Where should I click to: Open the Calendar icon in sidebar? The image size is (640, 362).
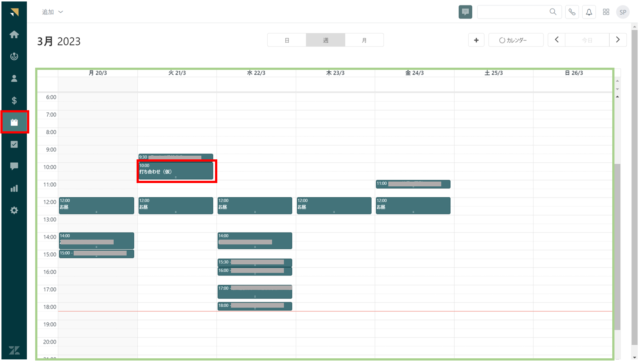tap(14, 122)
